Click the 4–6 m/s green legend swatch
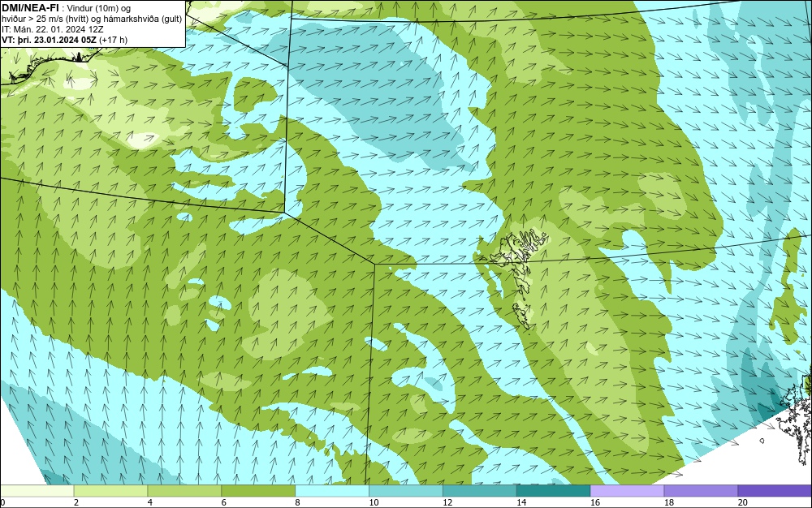812x508 pixels. coord(184,490)
